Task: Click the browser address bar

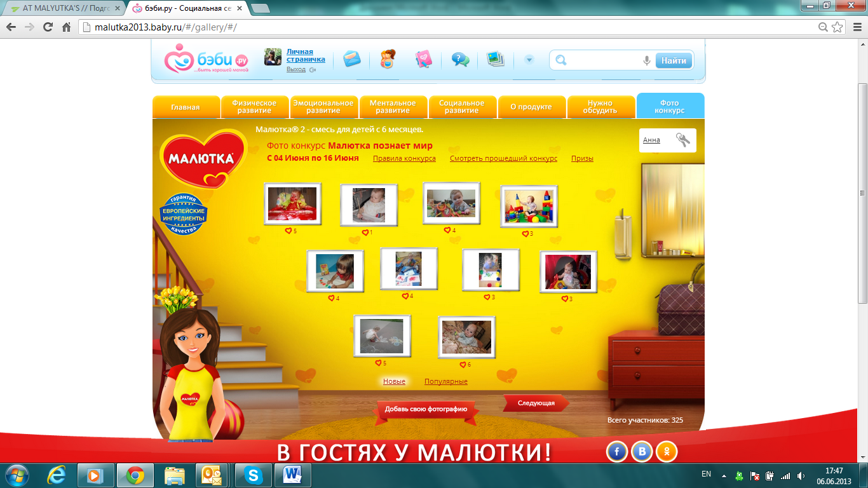Action: [448, 27]
